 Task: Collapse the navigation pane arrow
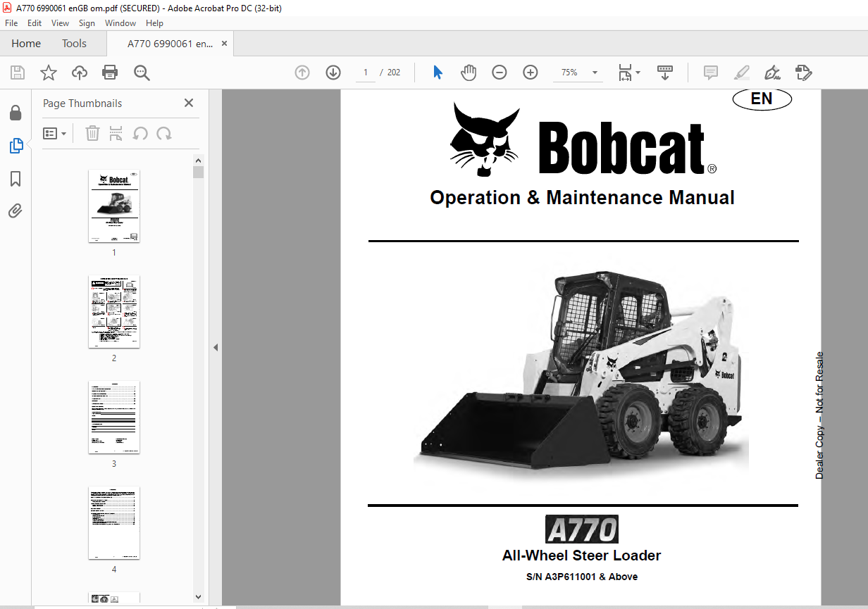click(x=216, y=347)
